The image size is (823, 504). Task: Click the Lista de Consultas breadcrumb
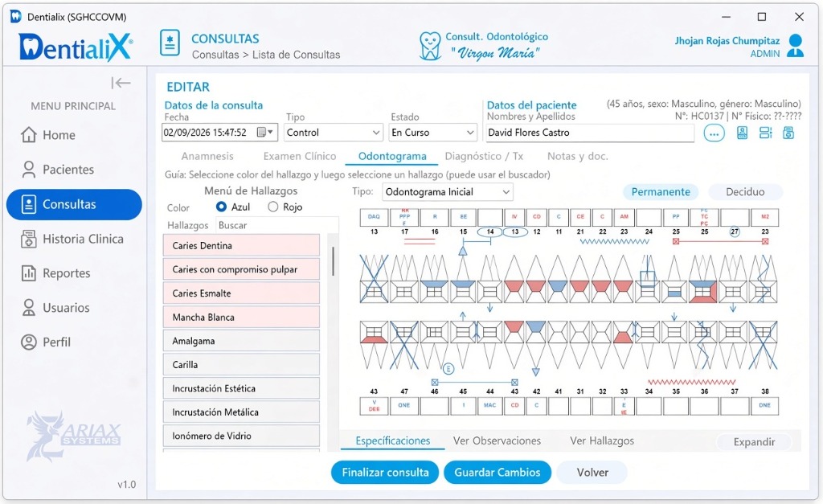(x=296, y=55)
